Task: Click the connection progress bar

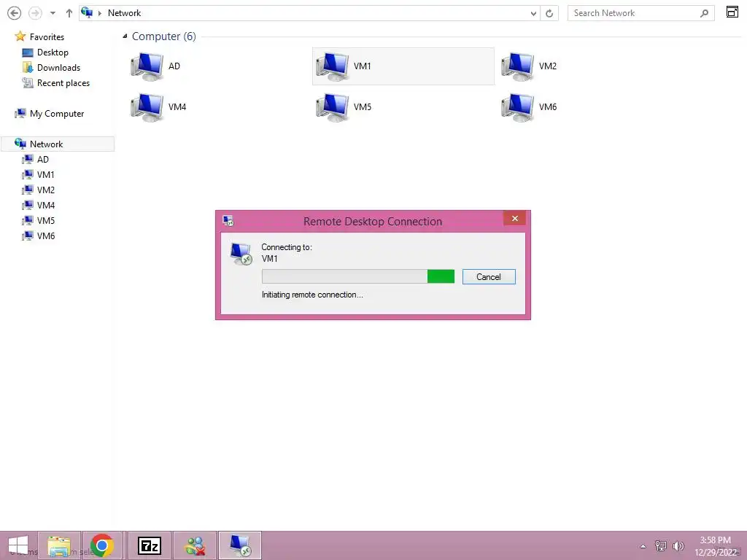Action: [x=357, y=276]
